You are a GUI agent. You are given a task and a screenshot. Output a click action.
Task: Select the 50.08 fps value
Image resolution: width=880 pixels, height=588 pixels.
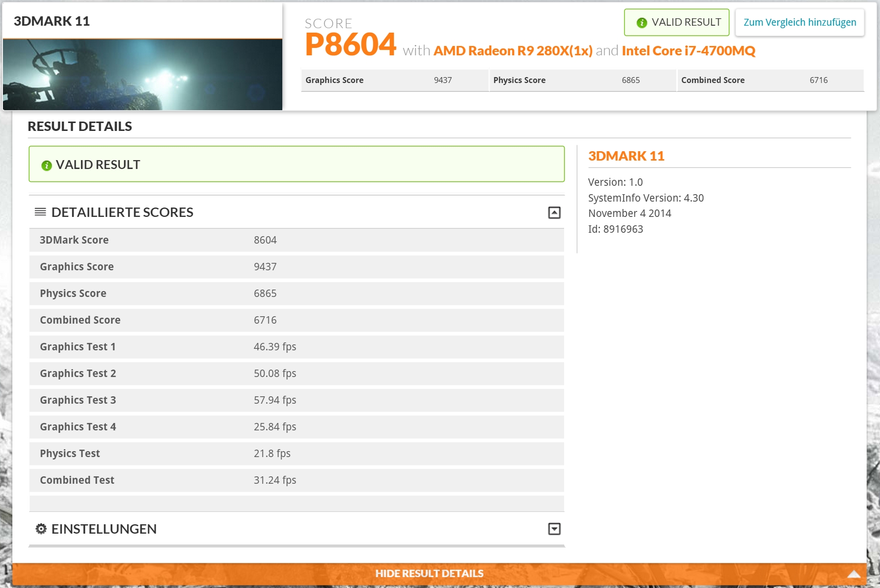click(x=275, y=373)
